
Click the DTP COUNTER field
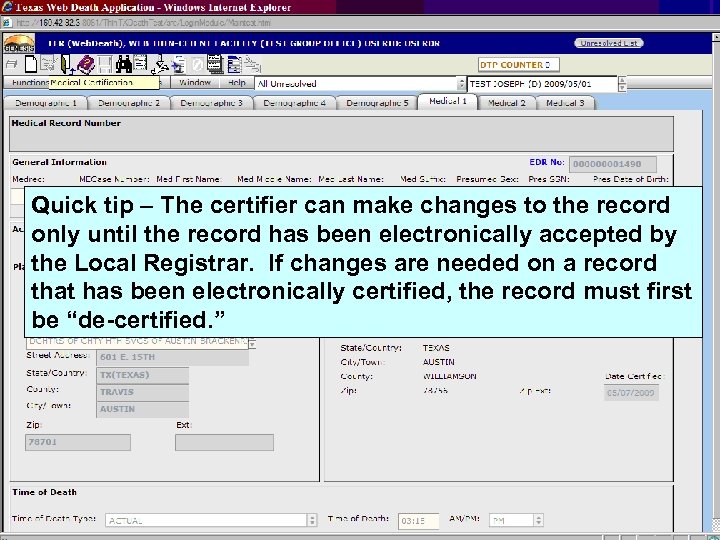[518, 65]
